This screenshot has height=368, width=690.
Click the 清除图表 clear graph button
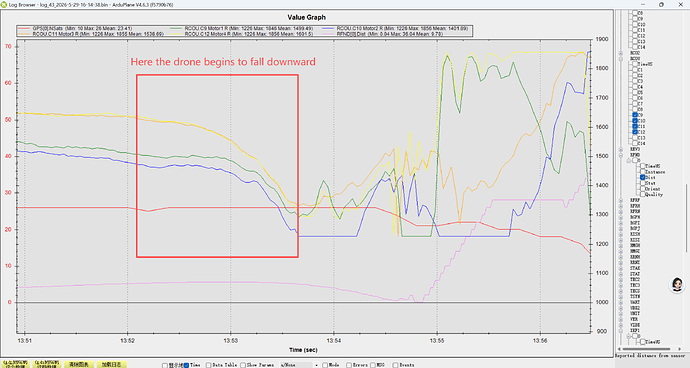coord(79,364)
